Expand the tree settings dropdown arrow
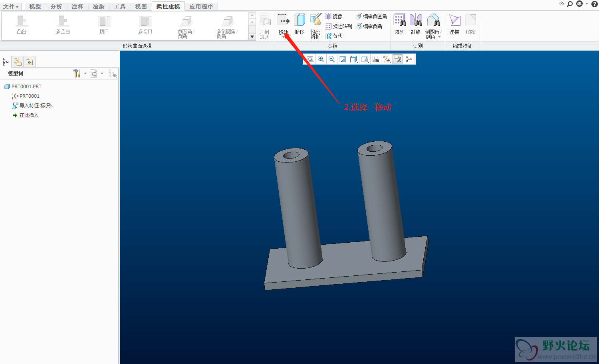The width and height of the screenshot is (599, 364). (85, 73)
